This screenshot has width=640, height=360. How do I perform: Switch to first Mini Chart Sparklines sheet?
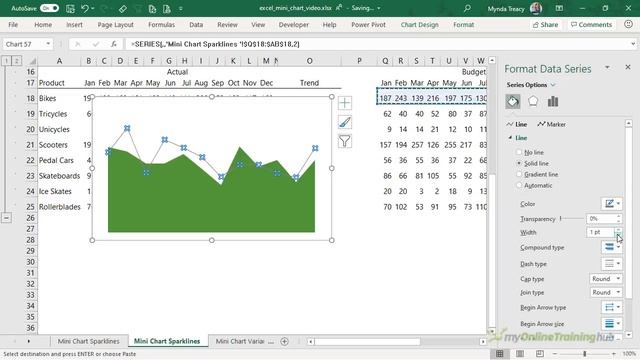(x=88, y=341)
